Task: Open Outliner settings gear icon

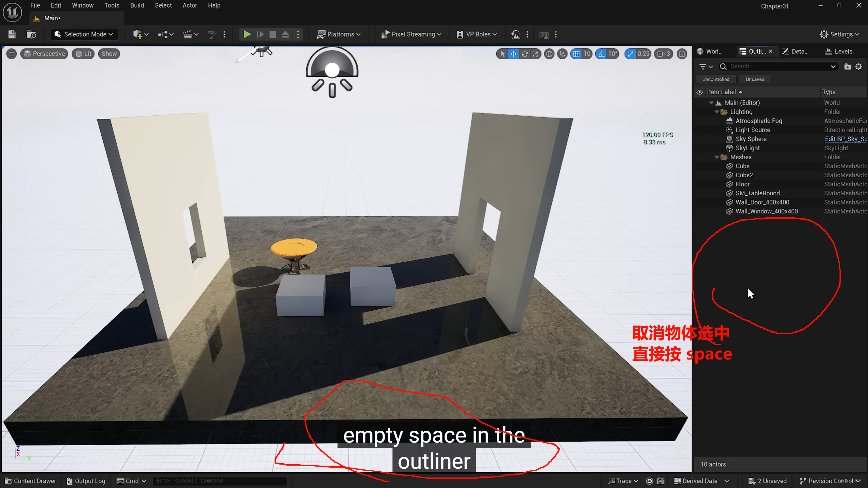Action: [859, 66]
